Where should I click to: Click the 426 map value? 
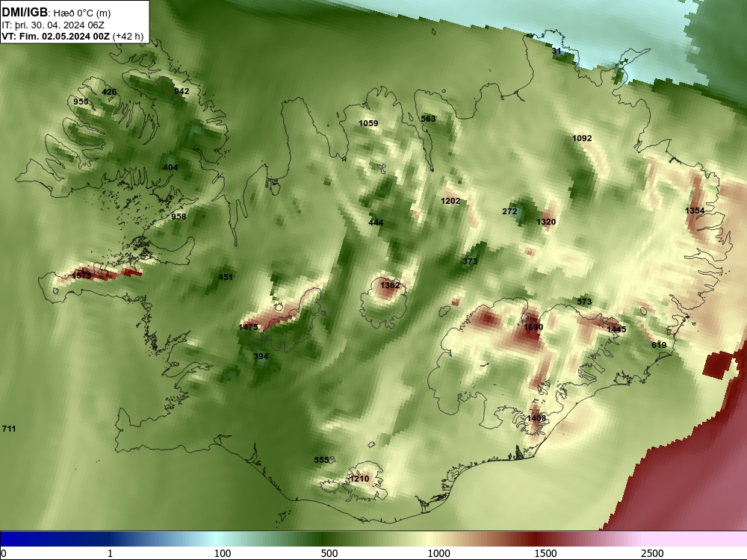click(x=109, y=93)
